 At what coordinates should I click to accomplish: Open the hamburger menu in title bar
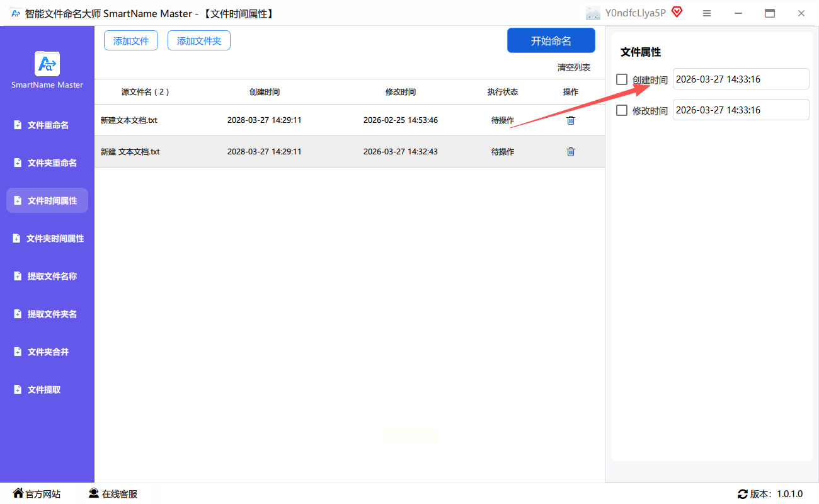[707, 13]
